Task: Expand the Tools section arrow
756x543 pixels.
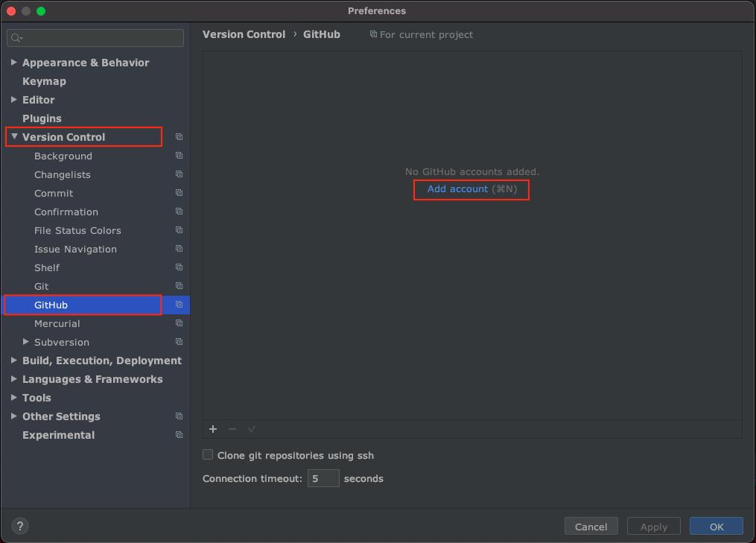Action: 14,397
